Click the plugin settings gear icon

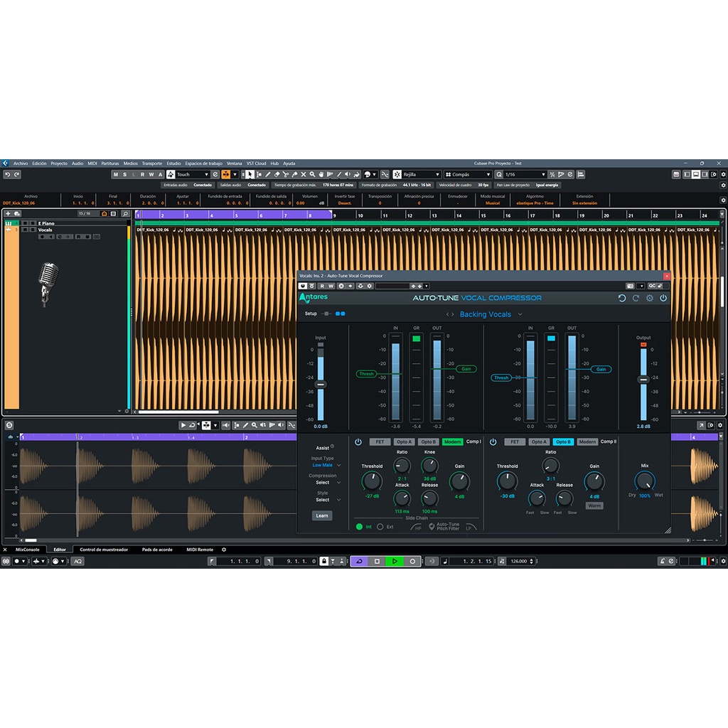pyautogui.click(x=649, y=299)
